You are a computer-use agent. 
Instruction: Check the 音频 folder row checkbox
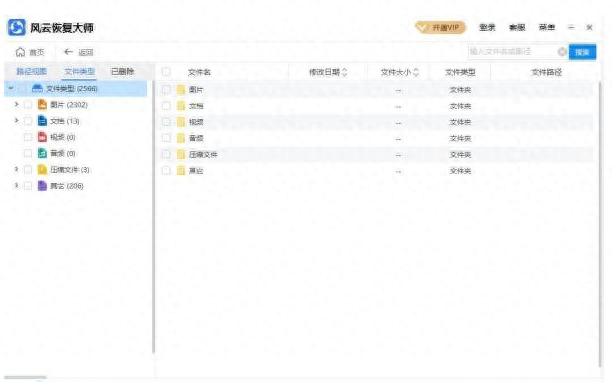(x=166, y=138)
